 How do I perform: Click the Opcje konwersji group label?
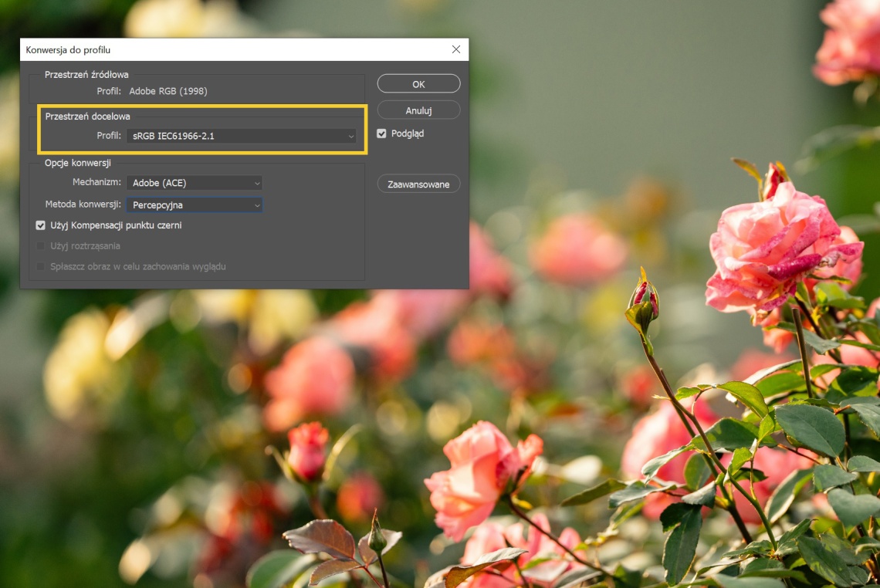[78, 163]
